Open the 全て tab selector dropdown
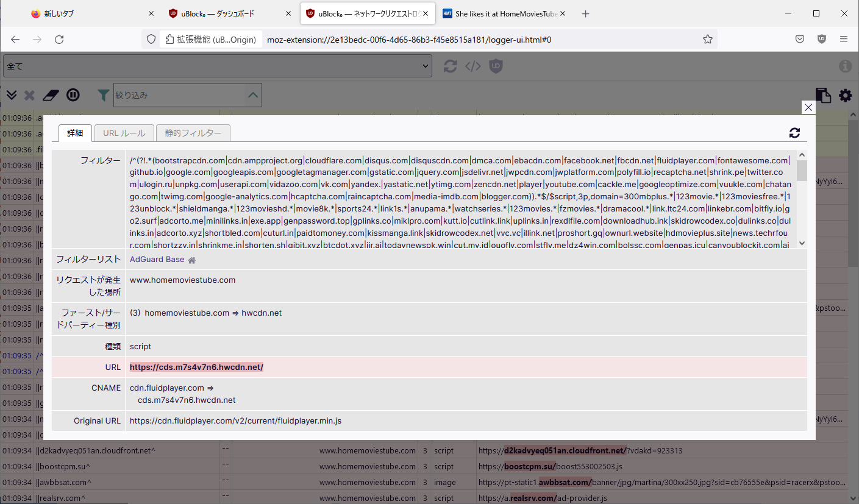The height and width of the screenshot is (504, 859). point(216,66)
